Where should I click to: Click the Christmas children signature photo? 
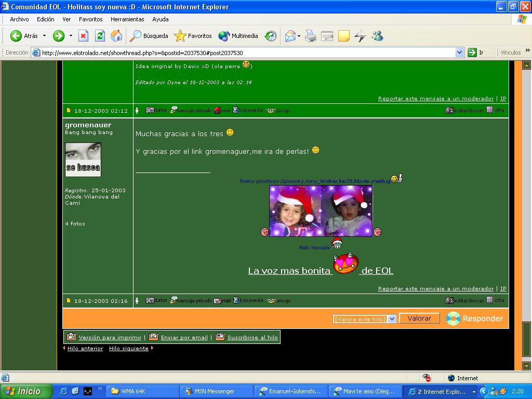321,211
